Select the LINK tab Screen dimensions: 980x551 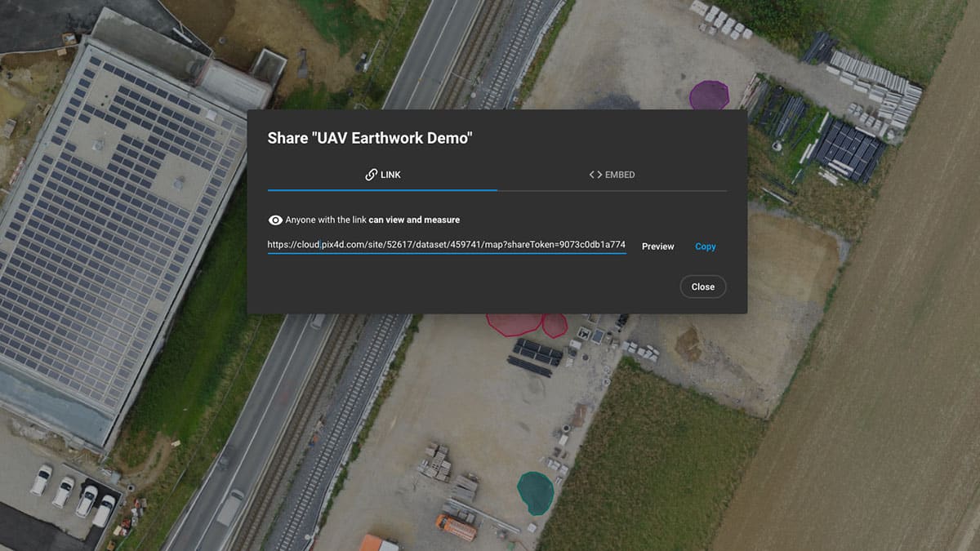(x=382, y=175)
